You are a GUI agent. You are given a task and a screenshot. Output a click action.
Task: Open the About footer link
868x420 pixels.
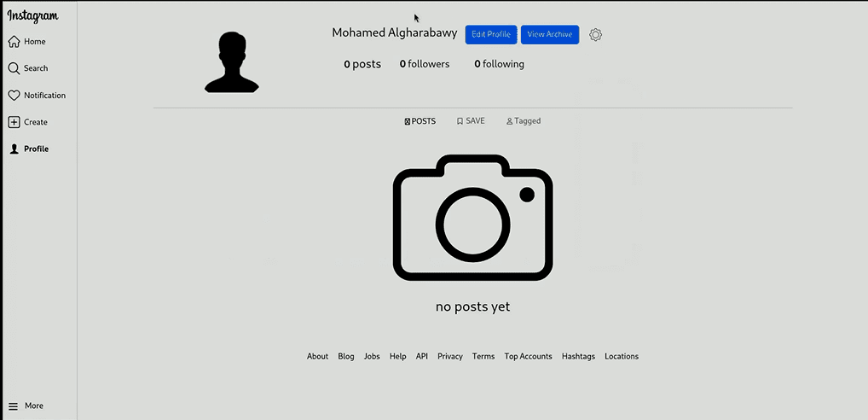click(x=317, y=356)
